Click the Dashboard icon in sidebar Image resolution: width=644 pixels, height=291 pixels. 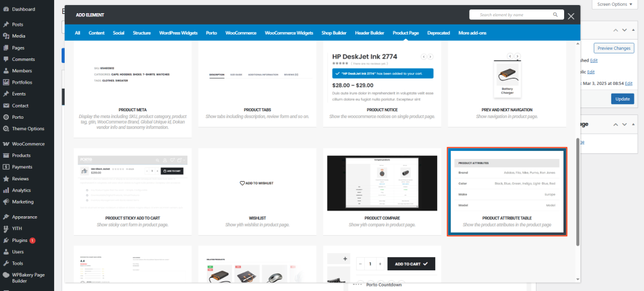coord(6,9)
